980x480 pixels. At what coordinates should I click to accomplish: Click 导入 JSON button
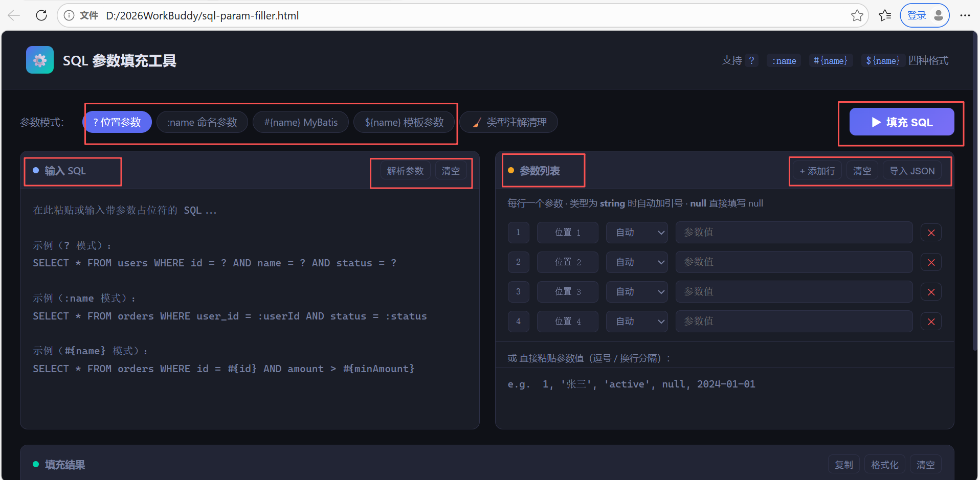click(x=912, y=171)
